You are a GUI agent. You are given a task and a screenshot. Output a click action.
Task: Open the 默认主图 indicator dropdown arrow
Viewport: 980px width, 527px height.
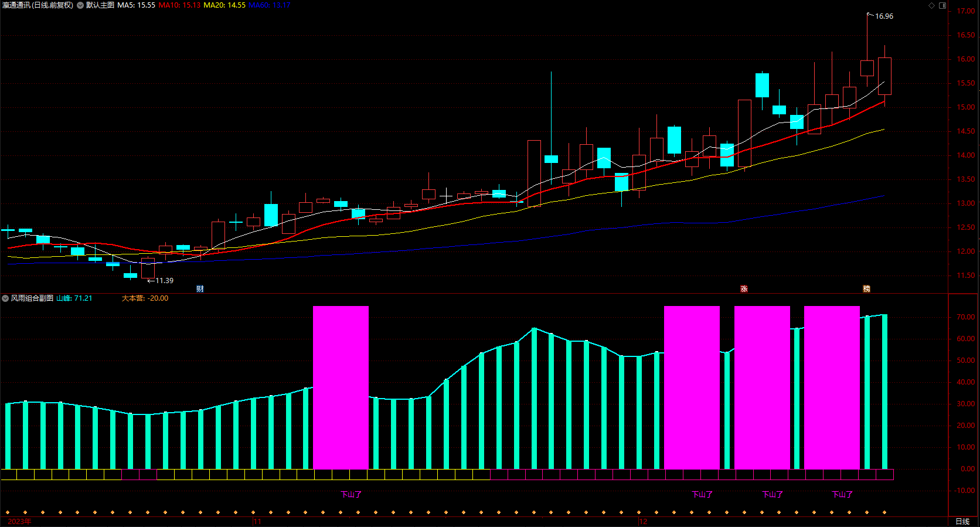[x=80, y=5]
